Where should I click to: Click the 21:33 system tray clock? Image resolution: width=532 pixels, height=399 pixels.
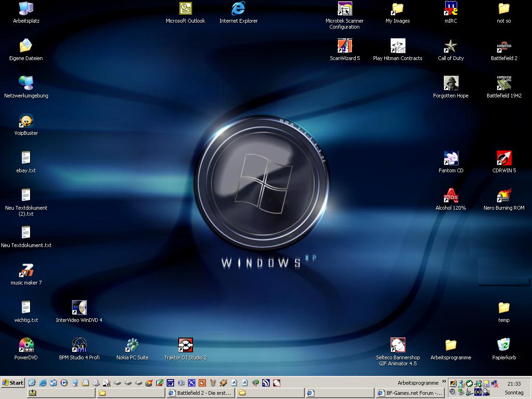(x=514, y=384)
